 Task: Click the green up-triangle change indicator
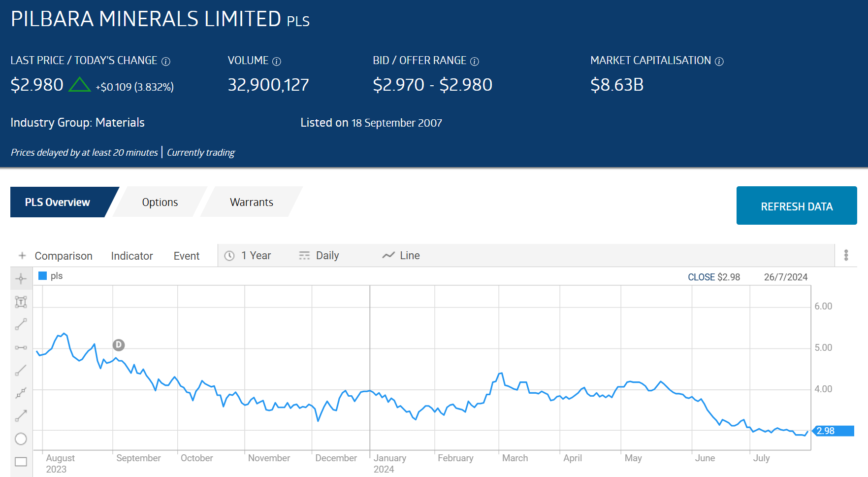click(x=79, y=84)
